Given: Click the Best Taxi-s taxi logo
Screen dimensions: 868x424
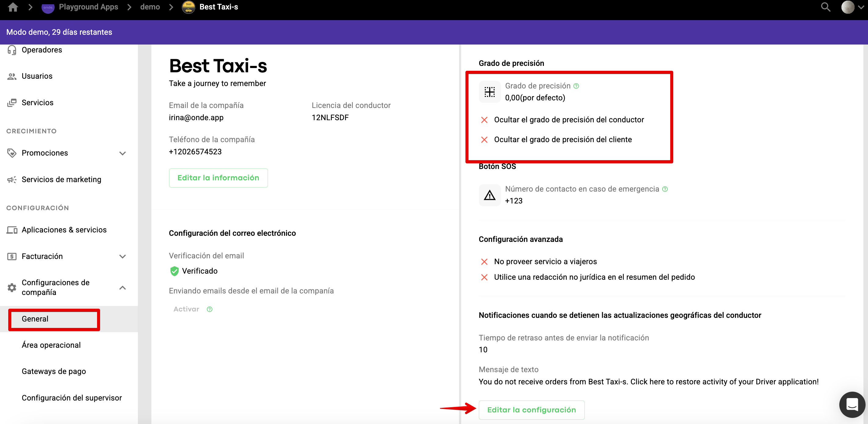Looking at the screenshot, I should [188, 7].
